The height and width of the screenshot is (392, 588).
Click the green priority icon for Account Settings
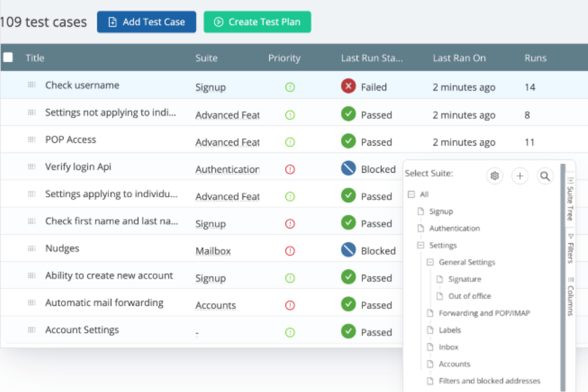[290, 332]
